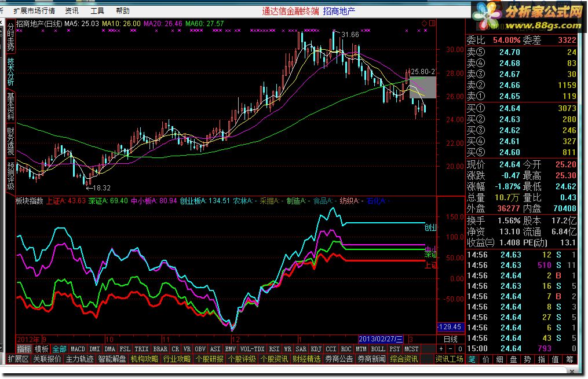Open the 智能解盘 bottom tab

112,359
